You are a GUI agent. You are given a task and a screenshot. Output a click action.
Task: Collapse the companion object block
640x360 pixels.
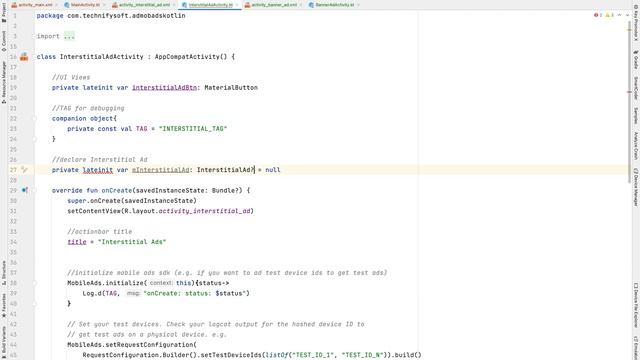[x=35, y=118]
